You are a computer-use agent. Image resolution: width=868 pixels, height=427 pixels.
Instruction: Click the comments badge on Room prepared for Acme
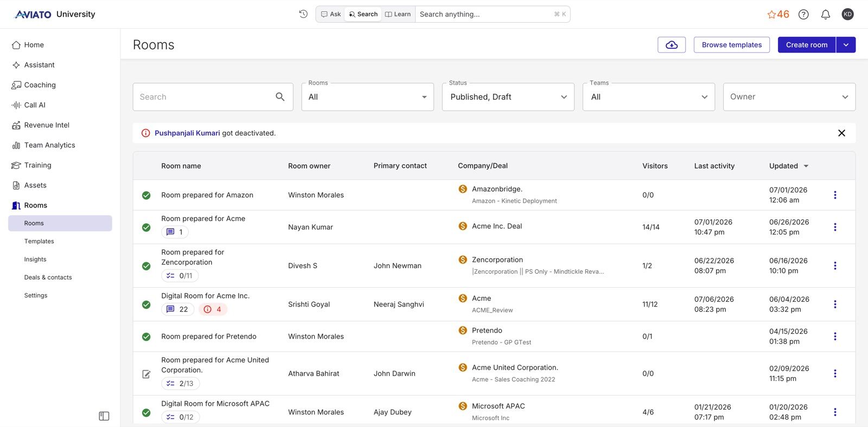(x=175, y=232)
